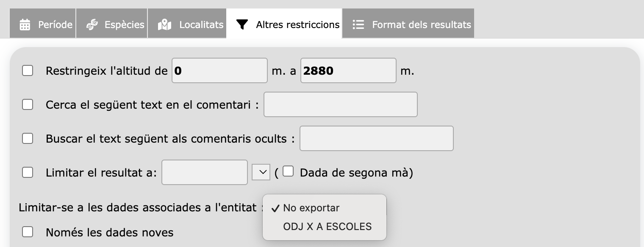The width and height of the screenshot is (644, 247).
Task: Check Només les dades noves option
Action: (x=28, y=232)
